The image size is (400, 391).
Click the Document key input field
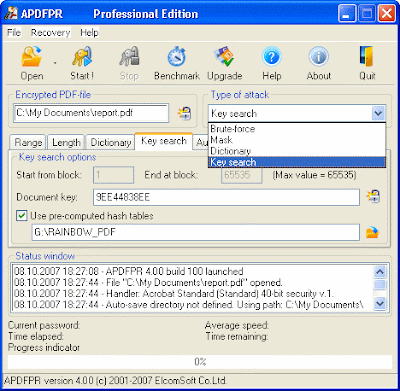[226, 197]
